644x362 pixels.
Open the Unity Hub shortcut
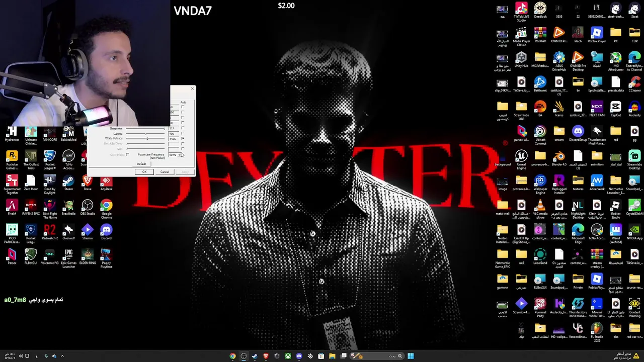(x=521, y=59)
